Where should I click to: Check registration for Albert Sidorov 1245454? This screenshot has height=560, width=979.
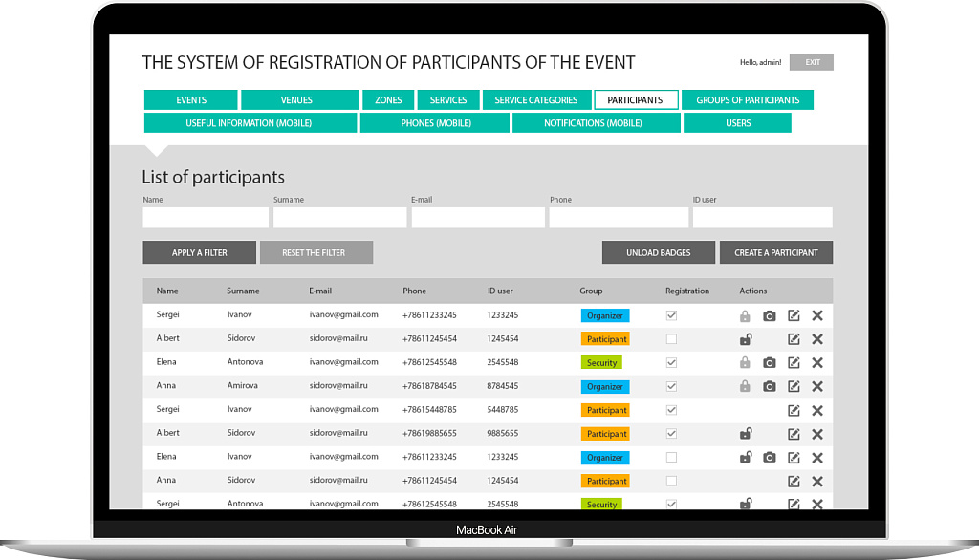671,339
